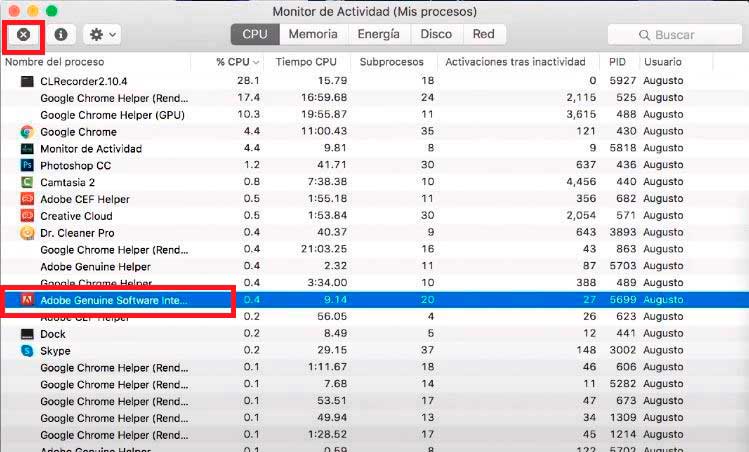
Task: Select Google Chrome Helper row with PID 5282
Action: coord(374,384)
